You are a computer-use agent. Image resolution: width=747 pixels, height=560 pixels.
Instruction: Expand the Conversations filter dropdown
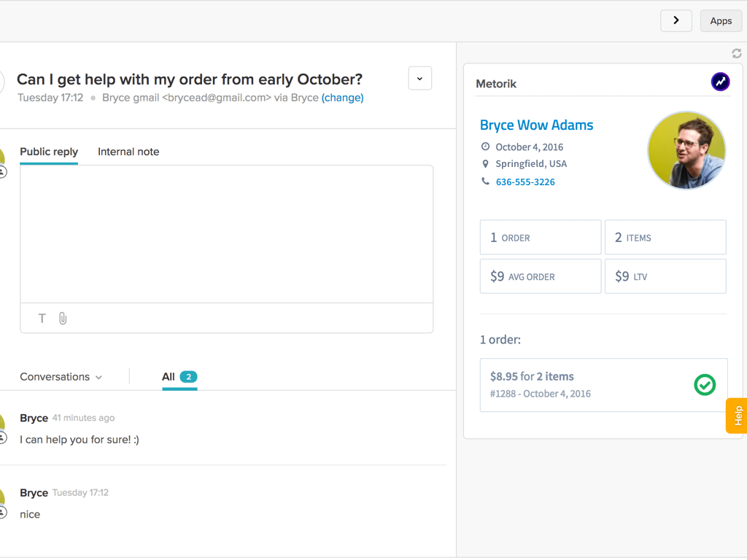61,377
